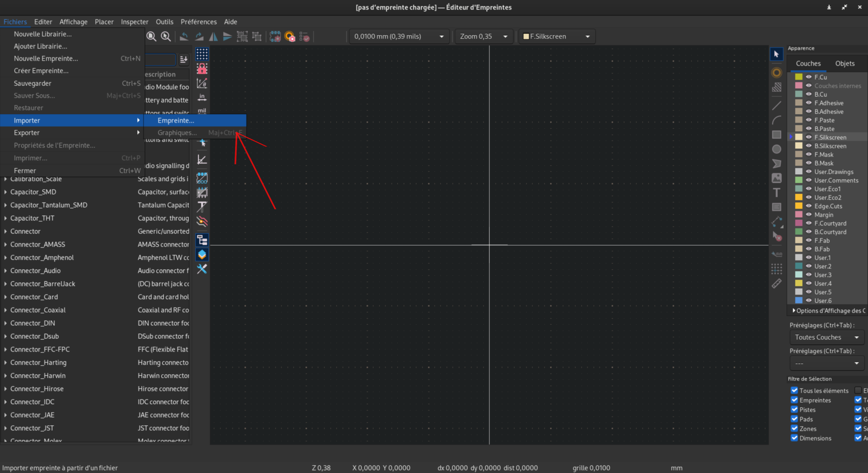Select the draw rectangle tool
Viewport: 868px width, 473px height.
coord(777,134)
